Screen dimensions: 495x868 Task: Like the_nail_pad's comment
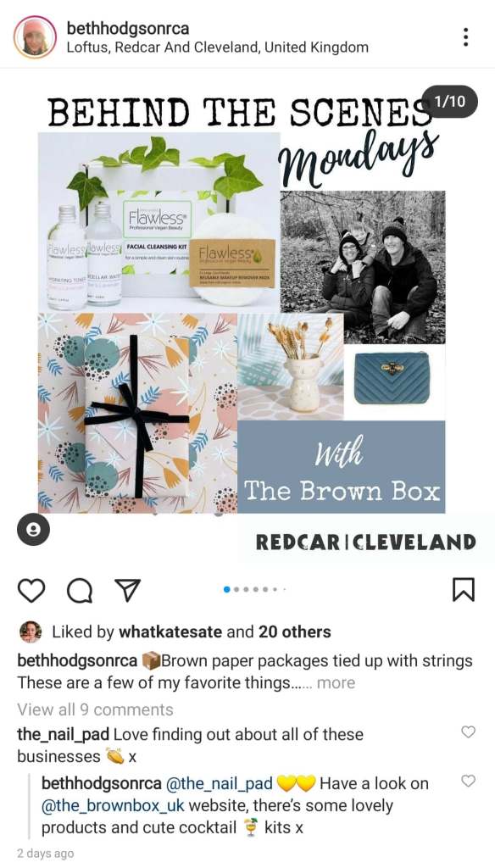469,732
